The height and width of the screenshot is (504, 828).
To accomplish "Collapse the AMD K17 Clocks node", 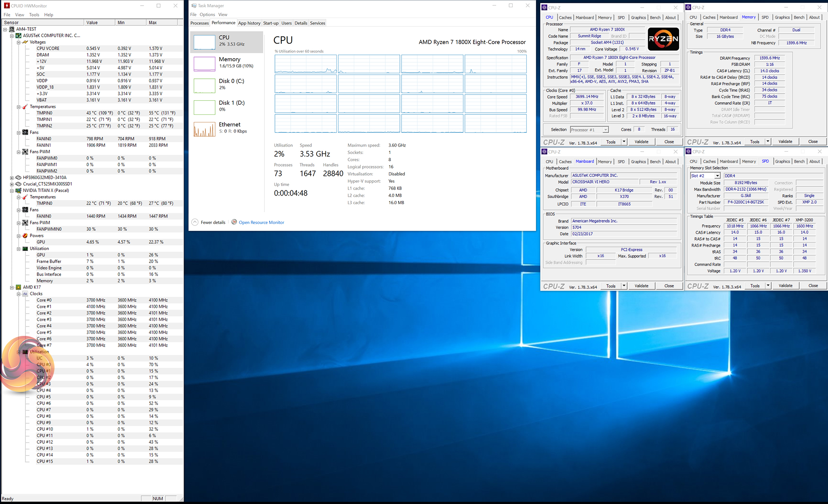I will 19,294.
